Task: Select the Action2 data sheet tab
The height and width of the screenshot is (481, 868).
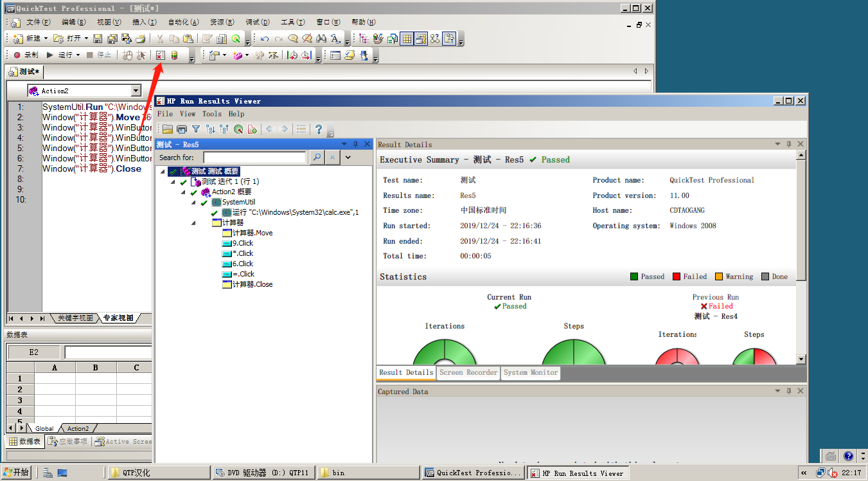Action: (78, 428)
